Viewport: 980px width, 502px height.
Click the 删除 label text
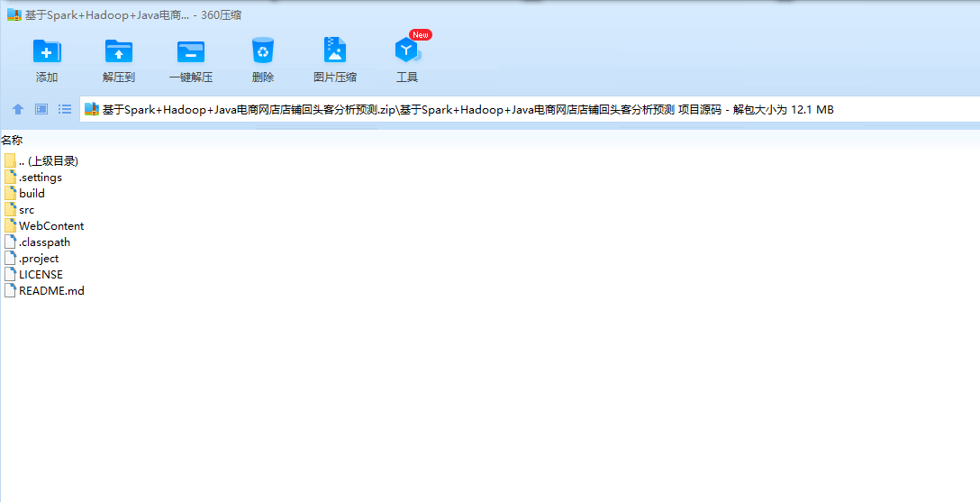point(263,78)
